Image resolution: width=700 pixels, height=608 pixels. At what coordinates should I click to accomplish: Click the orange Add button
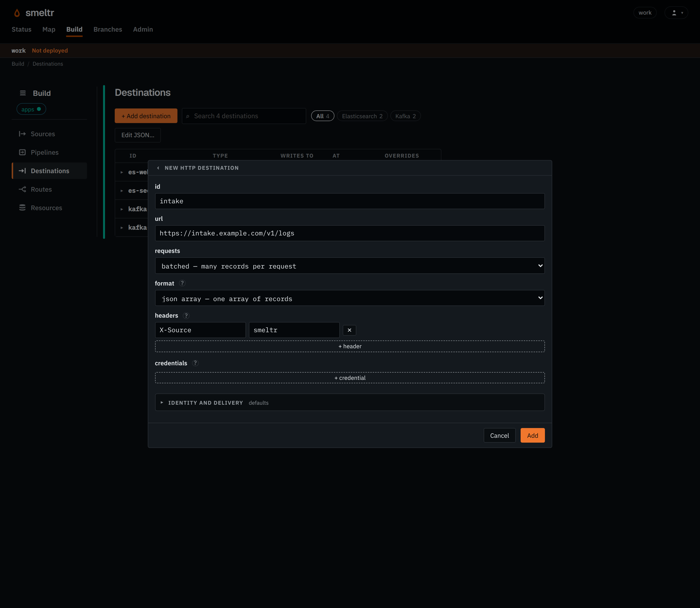coord(533,436)
